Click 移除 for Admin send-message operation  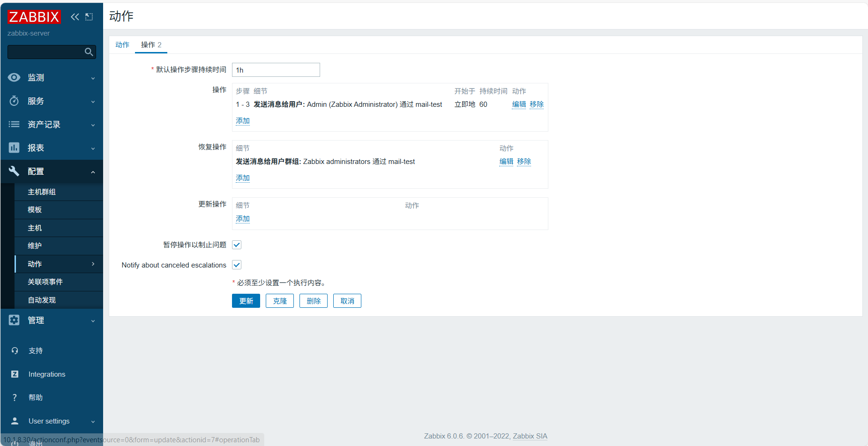tap(537, 104)
